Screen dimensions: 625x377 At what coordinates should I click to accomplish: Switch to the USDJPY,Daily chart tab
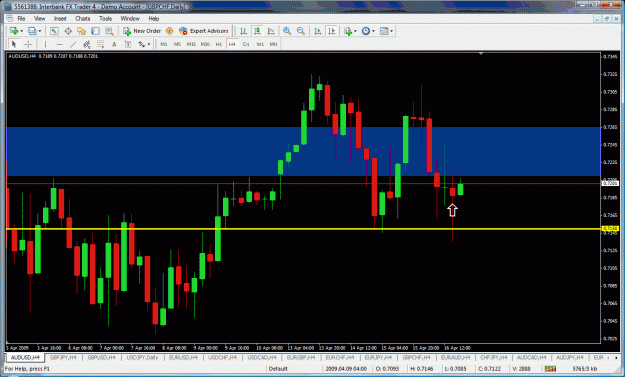pyautogui.click(x=142, y=357)
